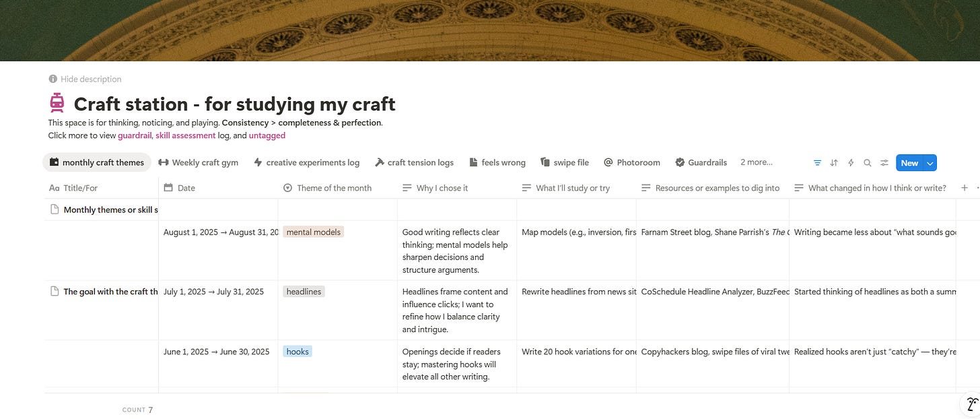The image size is (980, 419).
Task: Click the search magnifier icon
Action: (x=868, y=163)
